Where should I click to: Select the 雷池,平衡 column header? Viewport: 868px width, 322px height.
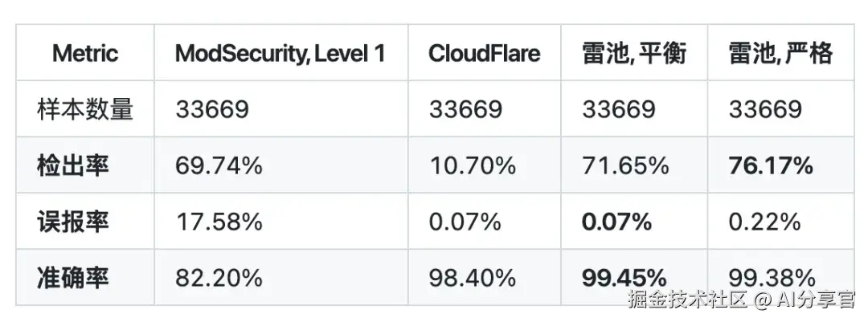click(x=634, y=54)
